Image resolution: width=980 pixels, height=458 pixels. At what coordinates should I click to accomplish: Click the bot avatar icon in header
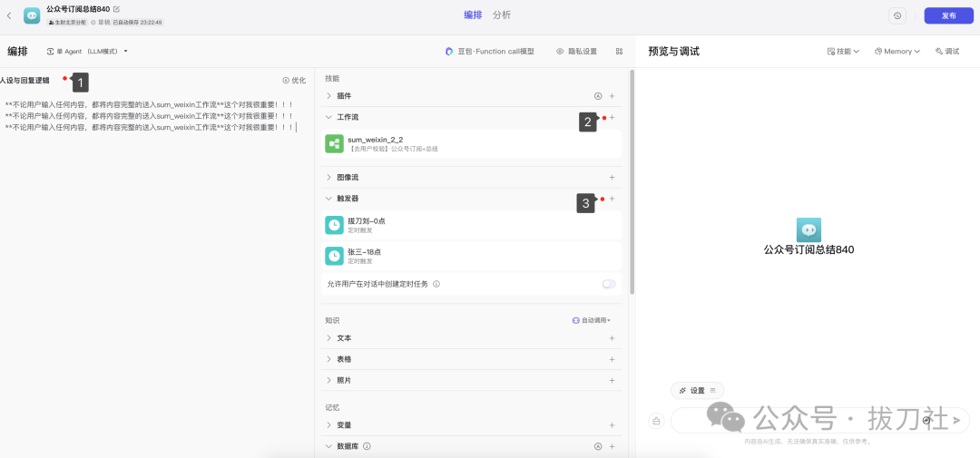32,15
